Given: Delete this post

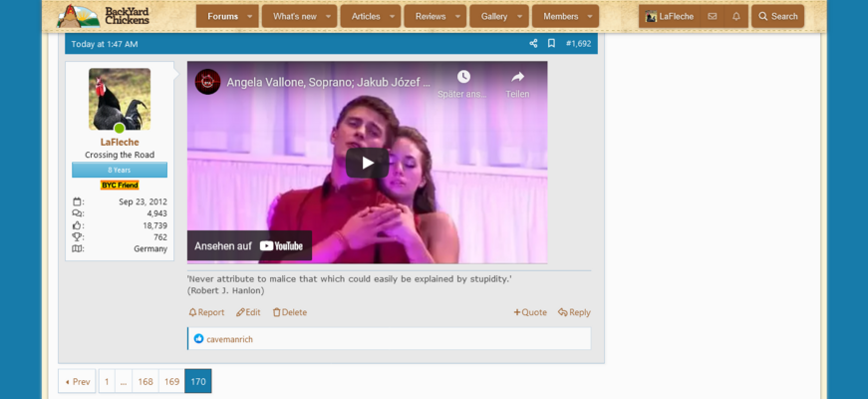Looking at the screenshot, I should point(290,312).
